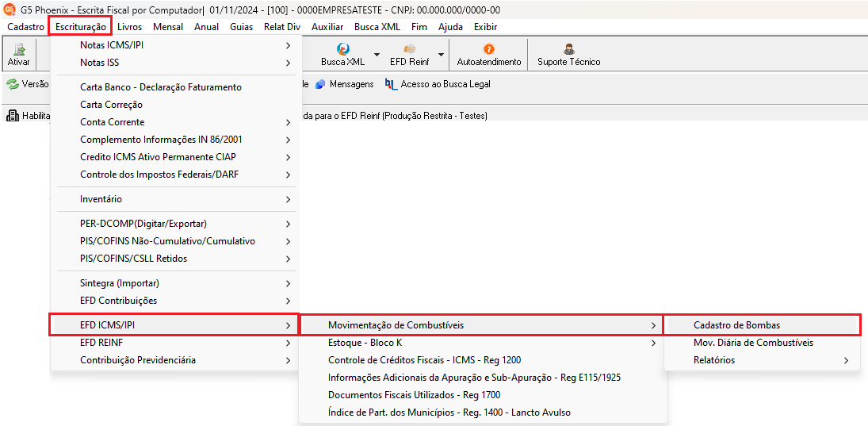Open the Busca XML menu bar item

pos(377,27)
